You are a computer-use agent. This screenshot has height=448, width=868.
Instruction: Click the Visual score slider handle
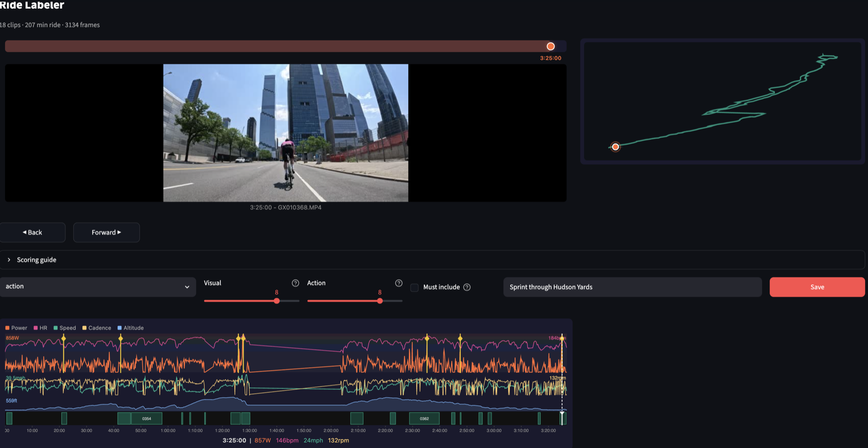click(277, 301)
